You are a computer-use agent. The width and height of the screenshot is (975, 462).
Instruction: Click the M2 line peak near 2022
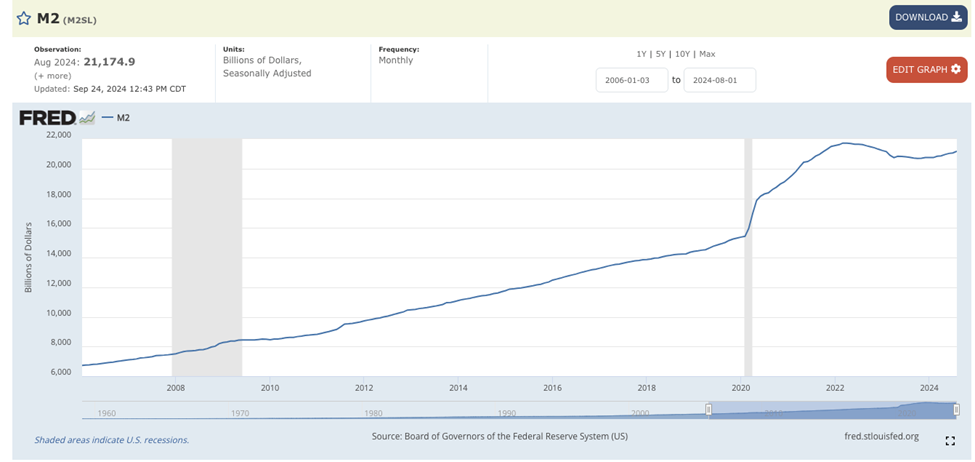pos(846,143)
